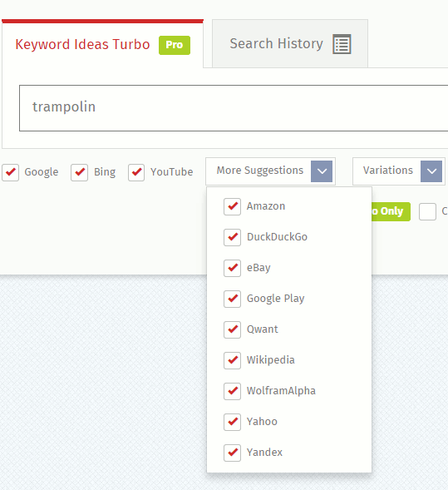Select the Keyword Ideas Turbo tab
This screenshot has width=448, height=490.
[x=103, y=44]
